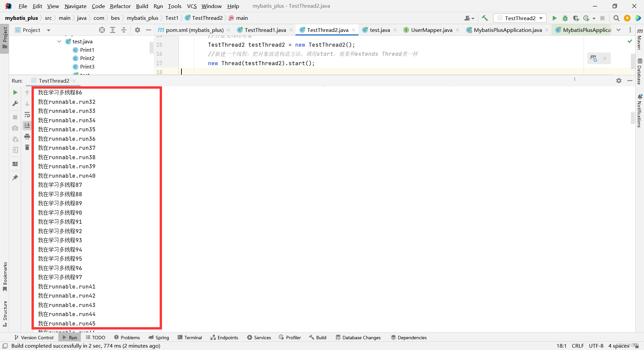Open the Profiler tool window
This screenshot has height=350, width=644.
click(x=290, y=338)
